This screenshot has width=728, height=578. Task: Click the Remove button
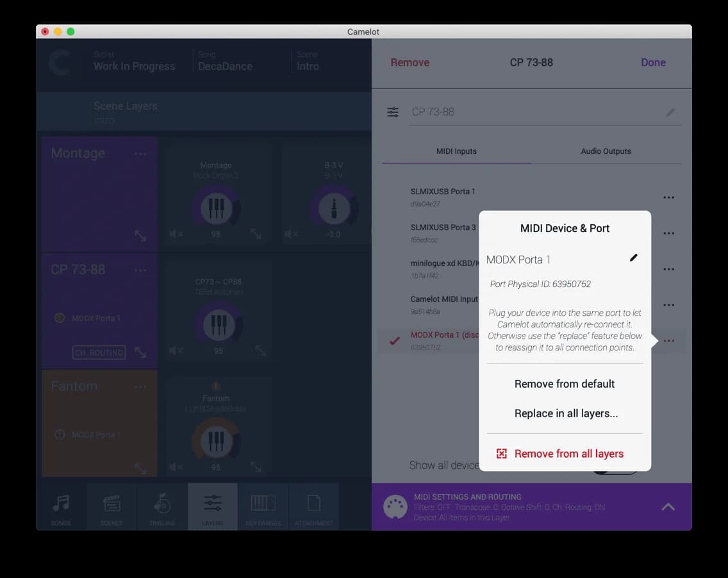click(409, 62)
